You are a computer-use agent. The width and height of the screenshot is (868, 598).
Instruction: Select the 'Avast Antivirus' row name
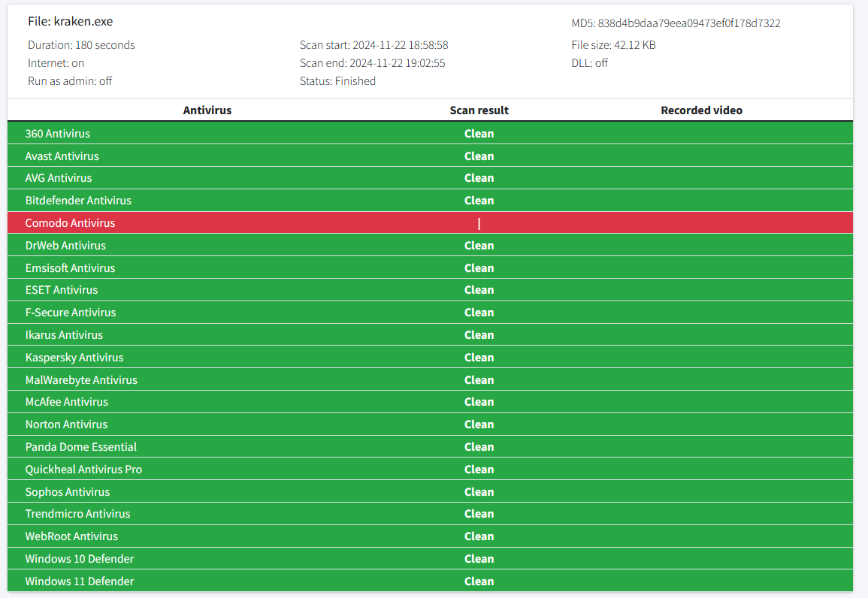pyautogui.click(x=62, y=156)
